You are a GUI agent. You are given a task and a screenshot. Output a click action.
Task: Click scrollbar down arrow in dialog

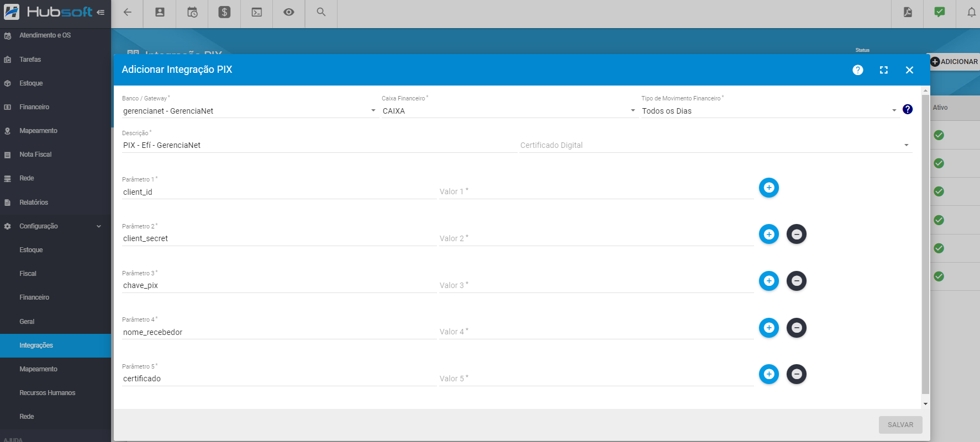click(925, 404)
